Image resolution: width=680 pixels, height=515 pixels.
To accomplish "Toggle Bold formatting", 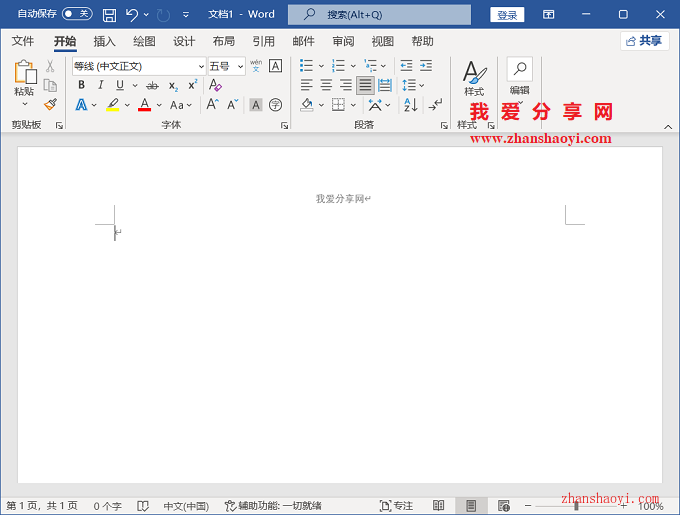I will click(81, 85).
